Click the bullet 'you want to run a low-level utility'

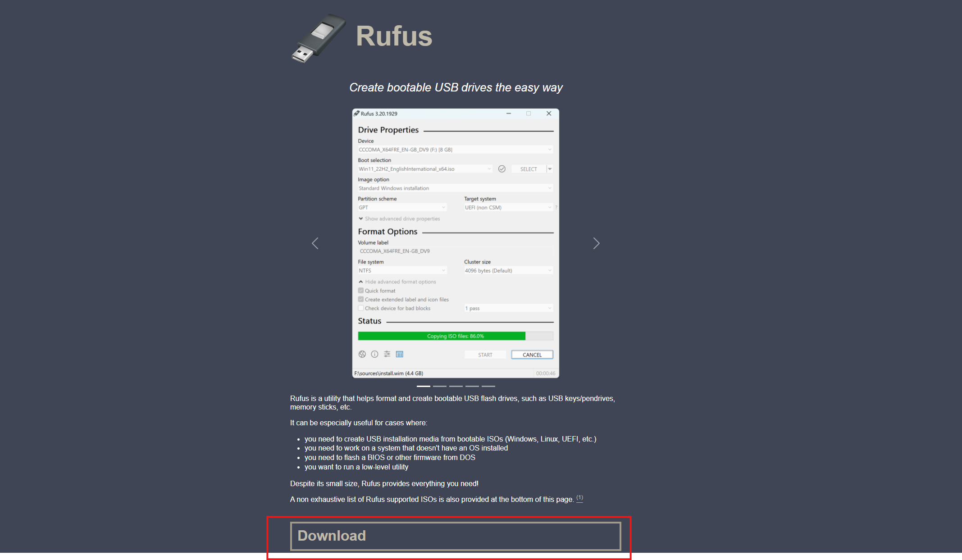point(356,467)
